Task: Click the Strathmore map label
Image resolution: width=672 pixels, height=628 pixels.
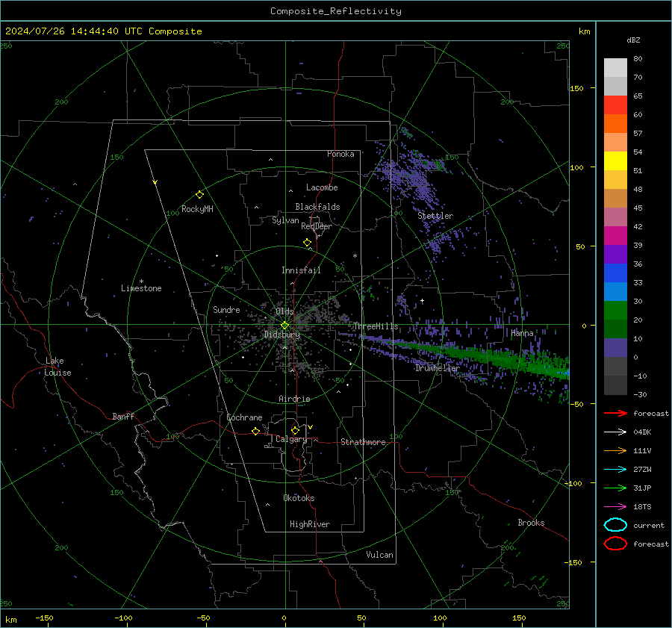Action: tap(363, 442)
